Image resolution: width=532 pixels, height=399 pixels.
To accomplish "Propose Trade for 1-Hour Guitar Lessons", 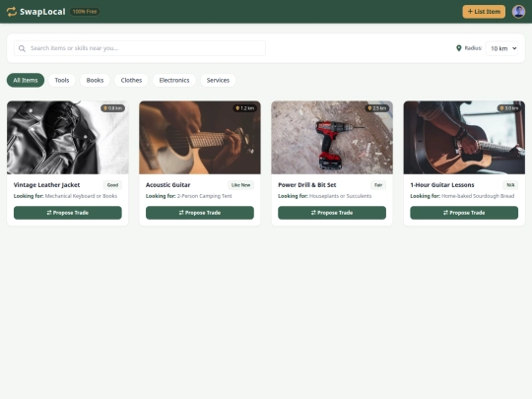I will click(464, 213).
